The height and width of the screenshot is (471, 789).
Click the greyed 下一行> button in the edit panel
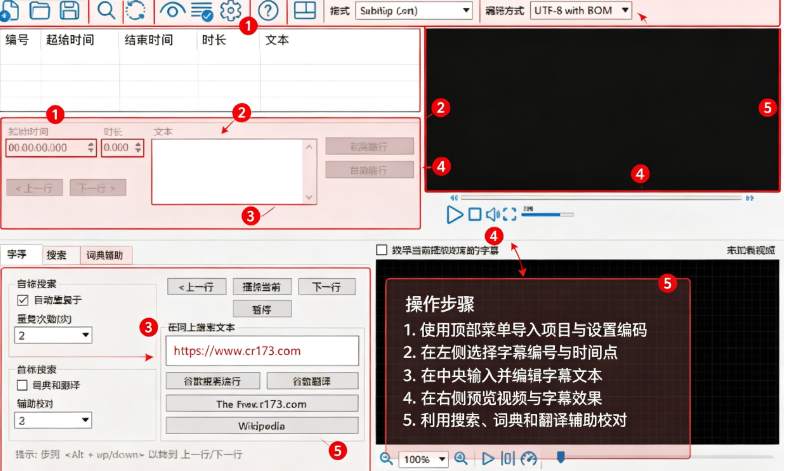point(98,188)
